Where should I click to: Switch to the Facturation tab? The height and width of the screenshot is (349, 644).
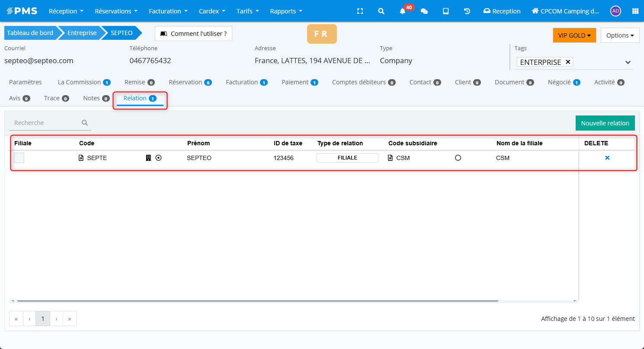click(x=246, y=82)
